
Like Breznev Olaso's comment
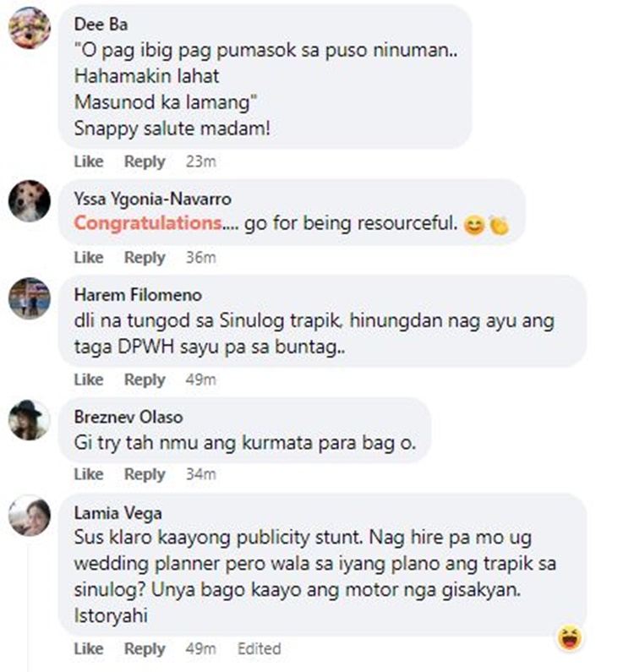click(89, 474)
